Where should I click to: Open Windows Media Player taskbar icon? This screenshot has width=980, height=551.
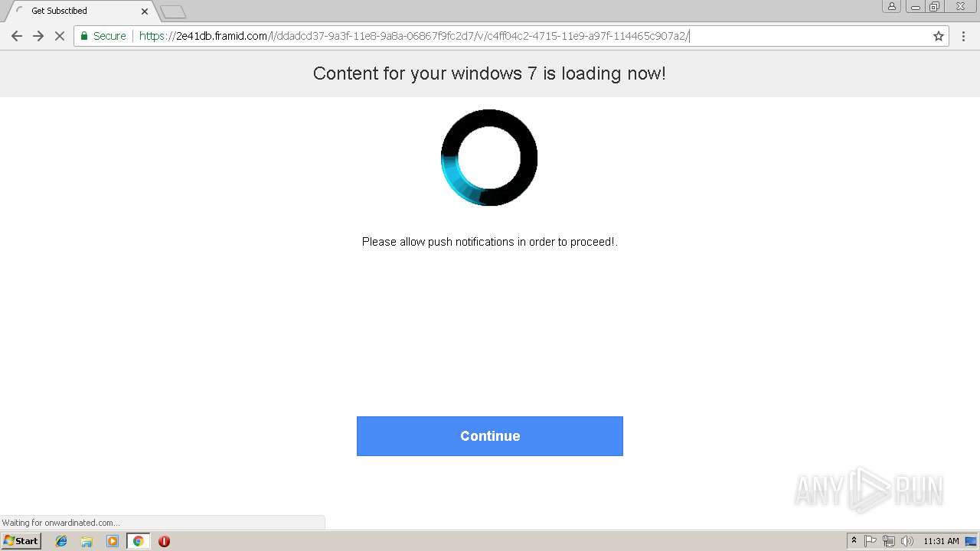click(113, 541)
